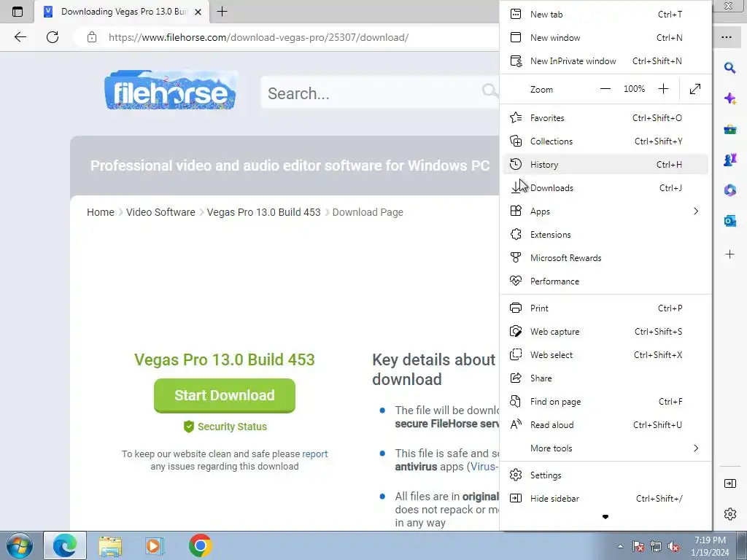This screenshot has width=747, height=560.
Task: Open the Games chess piece sidebar icon
Action: 729,160
